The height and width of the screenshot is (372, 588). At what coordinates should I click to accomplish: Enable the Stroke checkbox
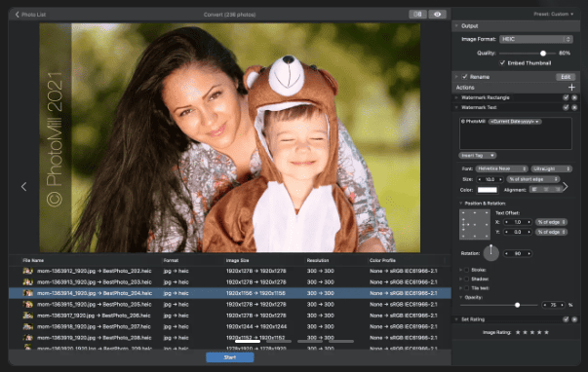coord(466,270)
